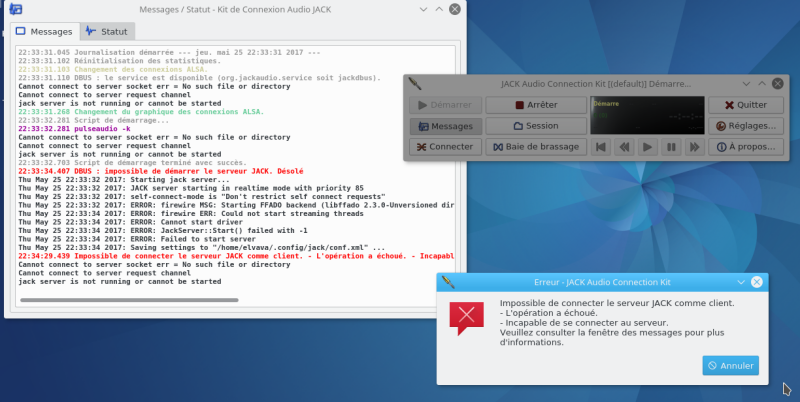Image resolution: width=800 pixels, height=402 pixels.
Task: Quit using the Quitter button
Action: pos(746,105)
